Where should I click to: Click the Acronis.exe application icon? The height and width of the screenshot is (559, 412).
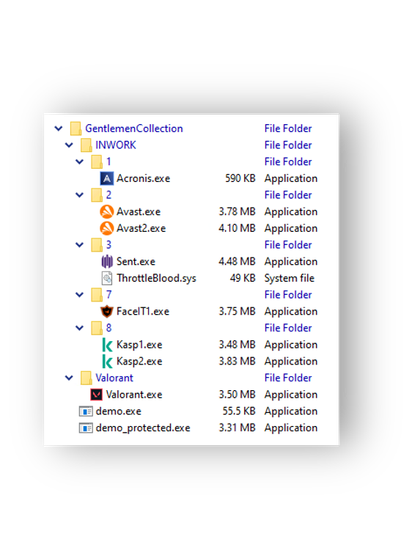click(x=107, y=178)
